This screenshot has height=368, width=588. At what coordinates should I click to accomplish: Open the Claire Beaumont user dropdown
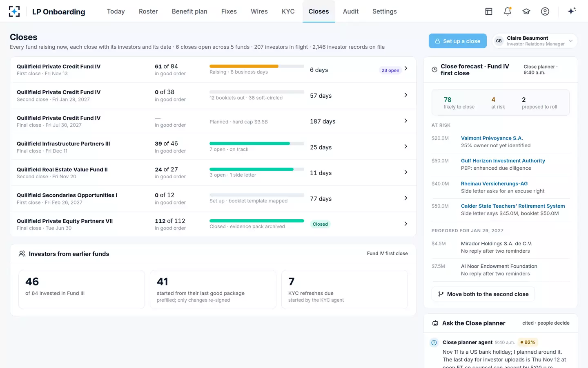click(535, 41)
